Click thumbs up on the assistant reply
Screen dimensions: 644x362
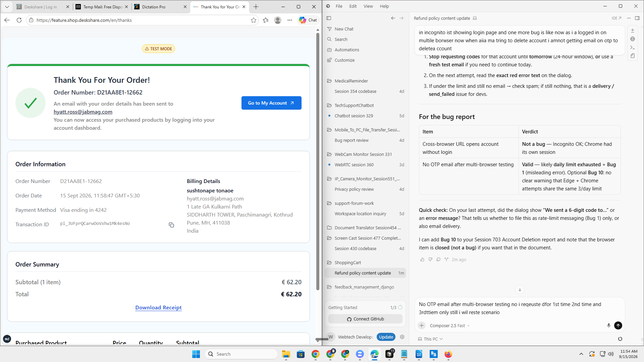coord(422,259)
